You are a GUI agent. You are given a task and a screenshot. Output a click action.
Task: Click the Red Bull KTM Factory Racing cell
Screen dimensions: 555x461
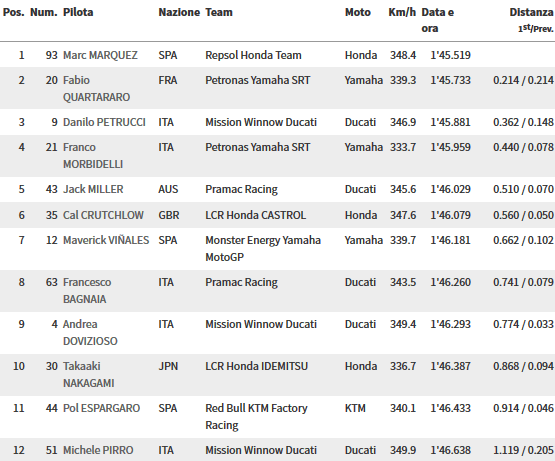256,417
